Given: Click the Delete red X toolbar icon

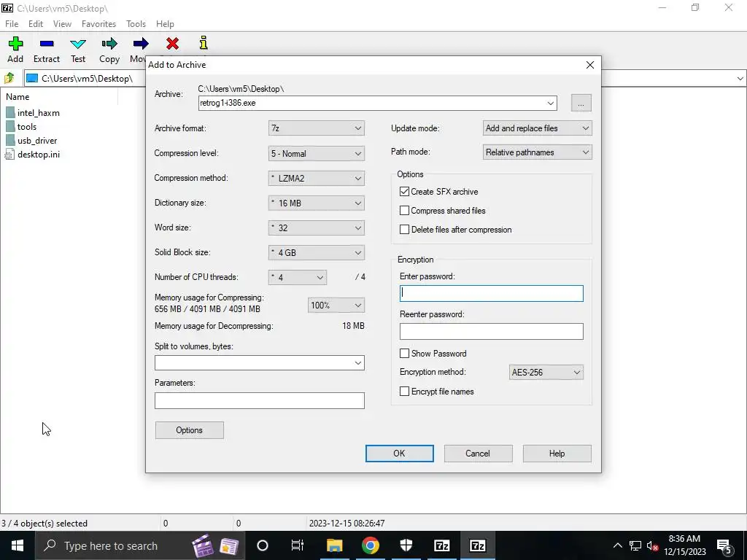Looking at the screenshot, I should pyautogui.click(x=172, y=44).
